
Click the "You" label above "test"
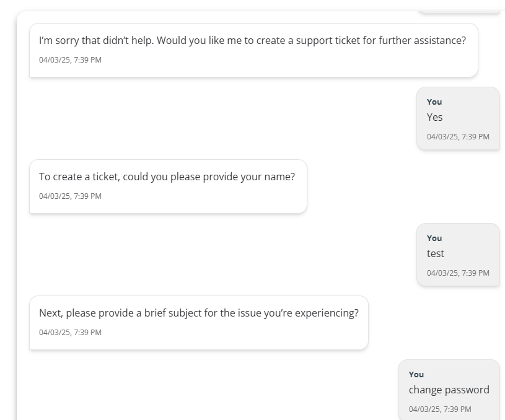pyautogui.click(x=434, y=238)
